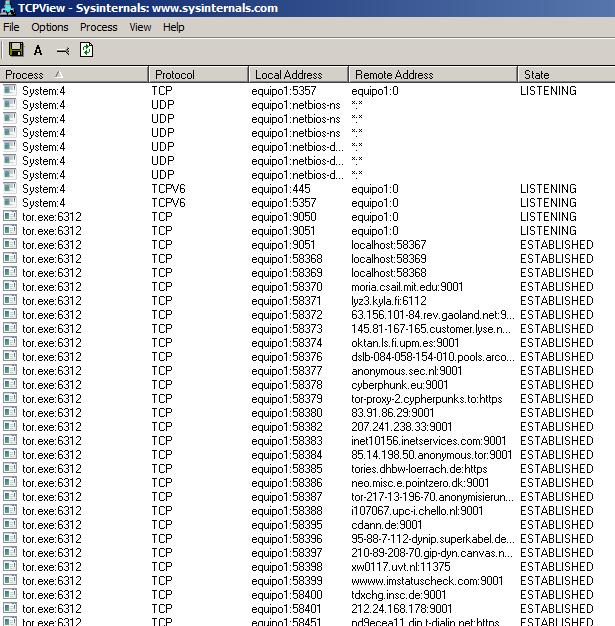This screenshot has width=615, height=626.
Task: Open the Options menu
Action: click(x=50, y=27)
